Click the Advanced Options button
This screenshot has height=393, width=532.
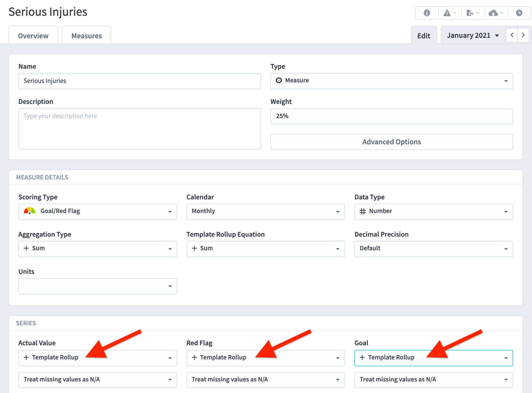tap(392, 142)
